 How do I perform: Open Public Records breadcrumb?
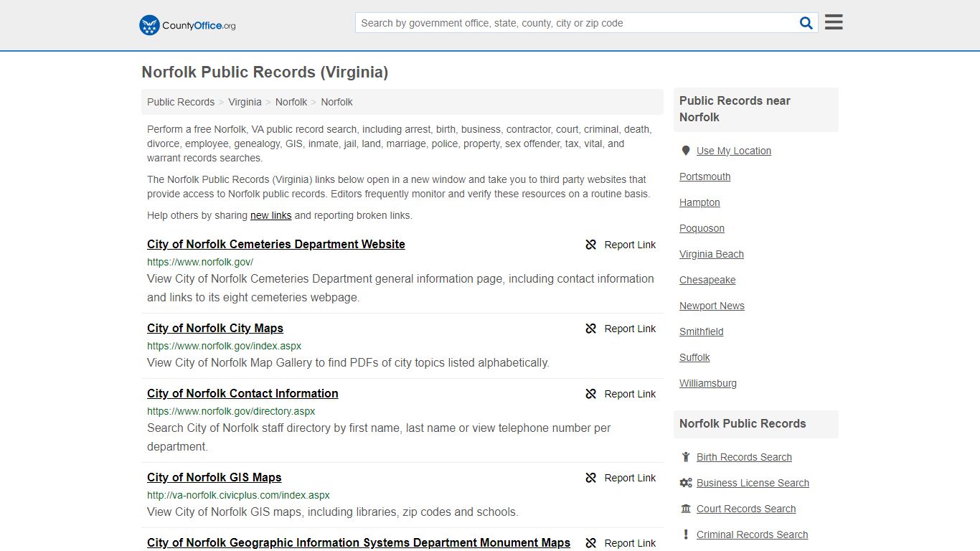[x=181, y=102]
